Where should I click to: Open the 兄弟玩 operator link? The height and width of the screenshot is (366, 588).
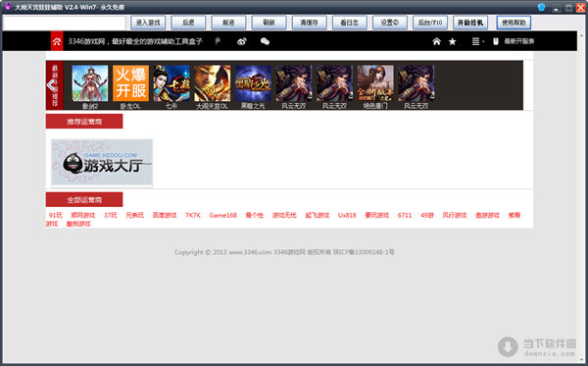click(x=134, y=215)
